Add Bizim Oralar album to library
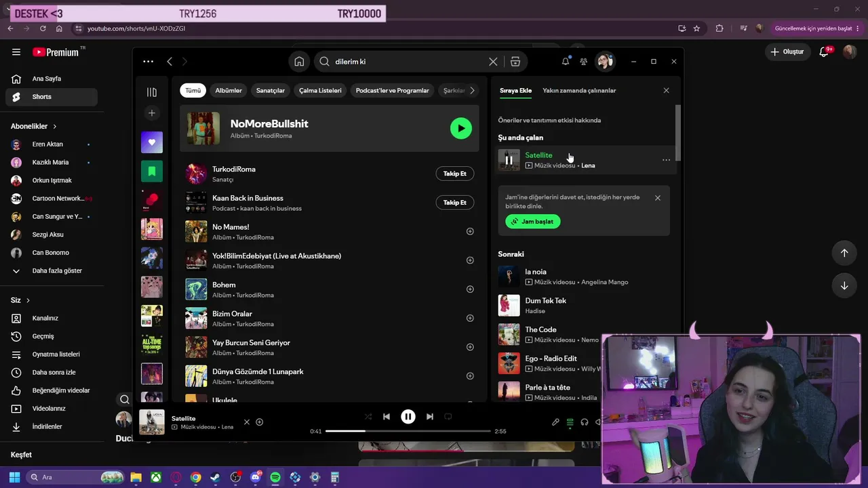868x488 pixels. point(470,318)
